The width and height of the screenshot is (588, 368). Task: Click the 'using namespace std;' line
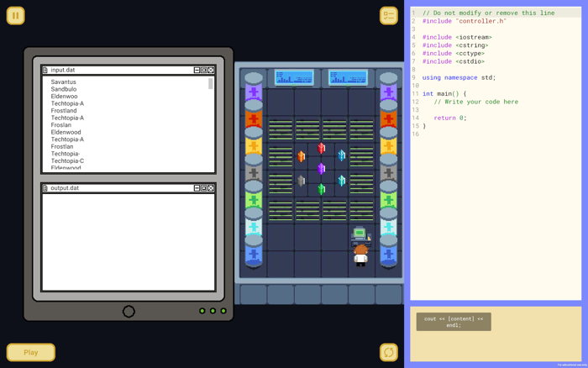[459, 77]
